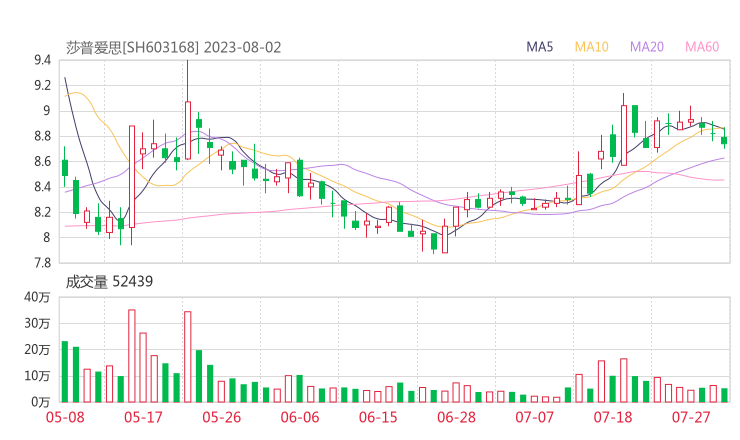Select the 05-08 date on the axis
This screenshot has width=740, height=440.
64,416
